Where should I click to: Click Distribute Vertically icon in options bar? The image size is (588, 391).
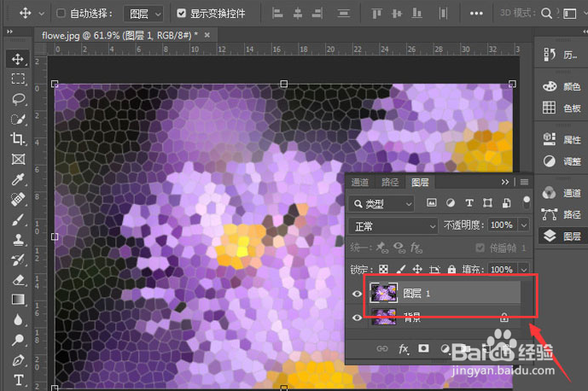pos(344,14)
